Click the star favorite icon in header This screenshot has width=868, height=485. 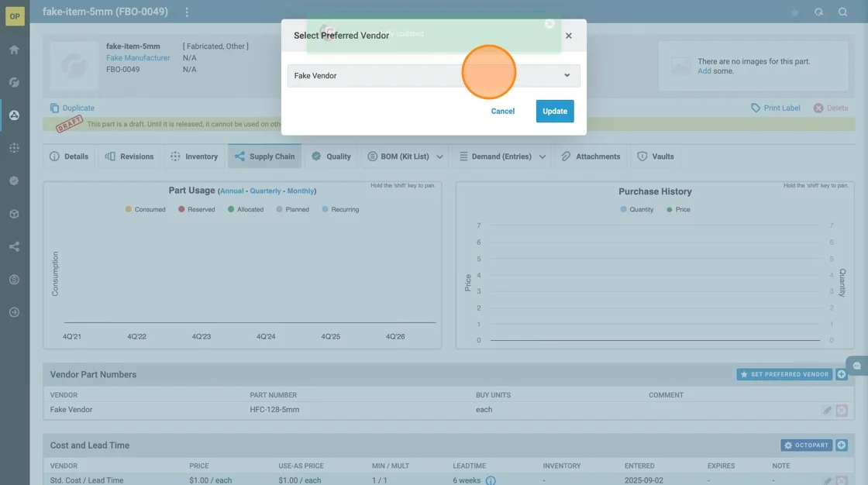tap(794, 12)
